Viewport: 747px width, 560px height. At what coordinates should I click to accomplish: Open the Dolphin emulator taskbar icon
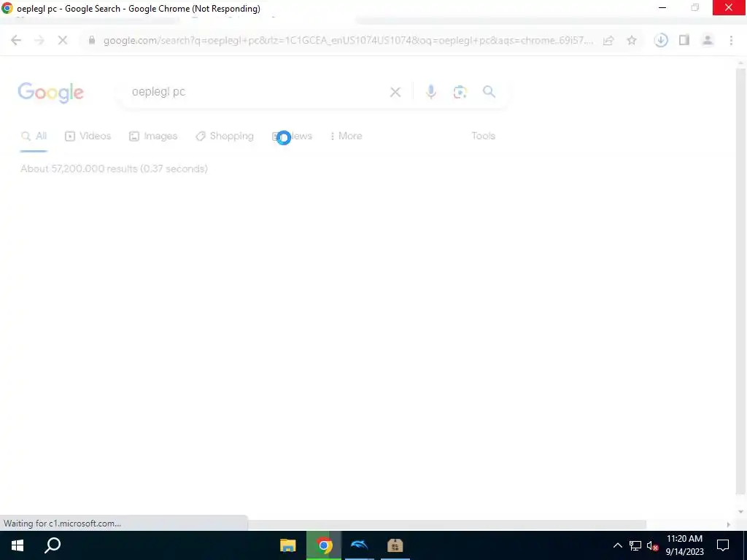point(359,545)
